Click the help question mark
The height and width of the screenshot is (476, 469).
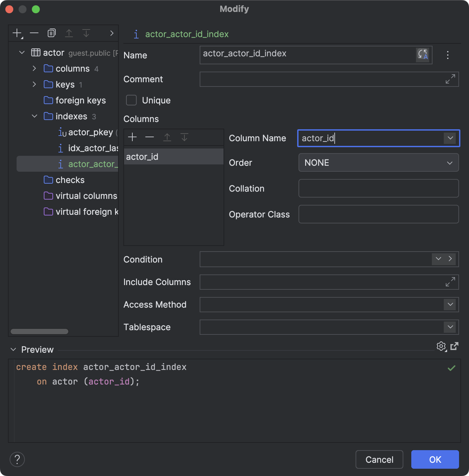pos(17,459)
